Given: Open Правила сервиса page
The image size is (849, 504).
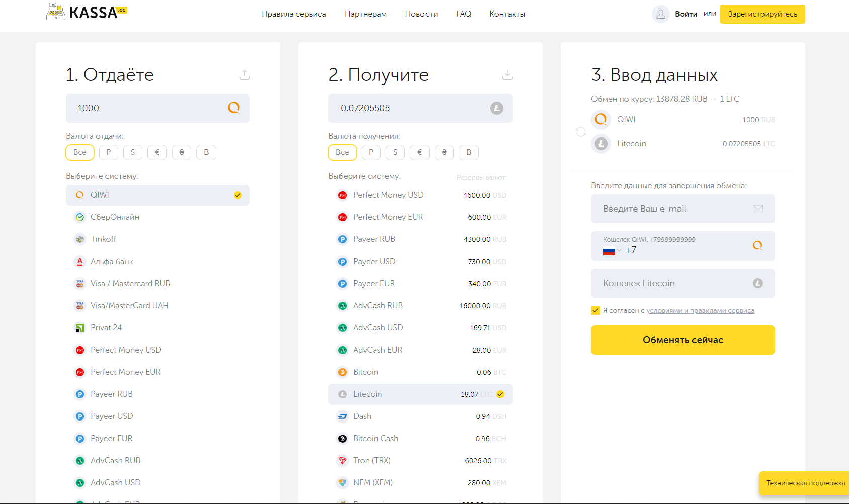Looking at the screenshot, I should [x=294, y=14].
